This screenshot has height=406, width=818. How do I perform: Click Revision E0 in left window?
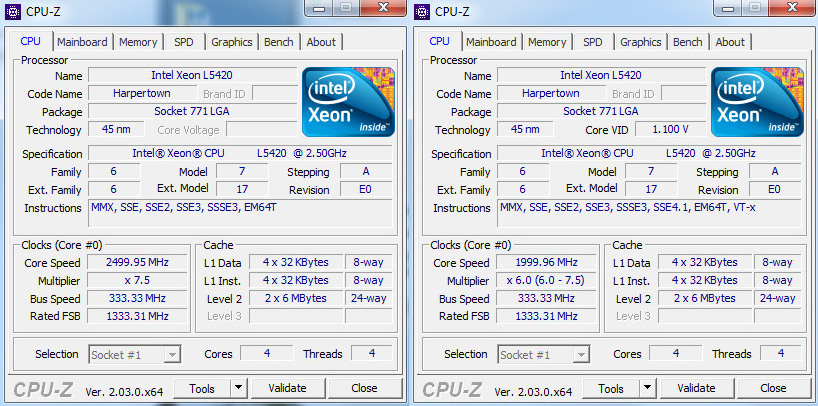[366, 189]
